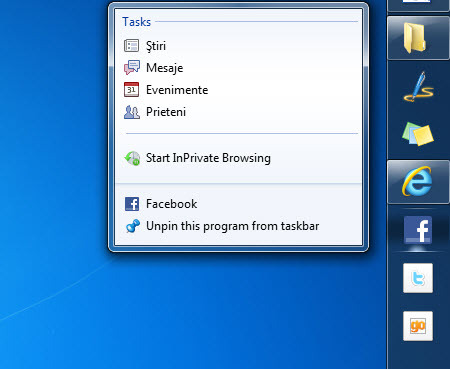Click the news list icon beside Ştiri
This screenshot has width=450, height=369.
coord(131,46)
